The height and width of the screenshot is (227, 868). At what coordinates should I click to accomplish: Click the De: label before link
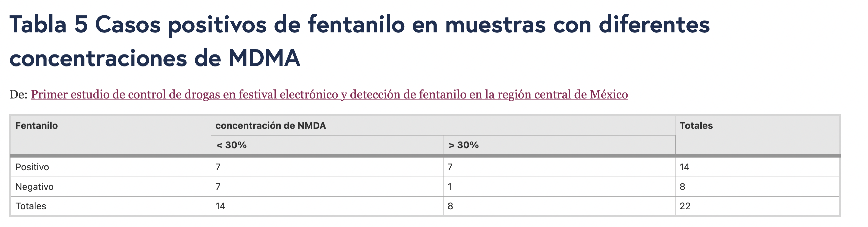click(18, 94)
